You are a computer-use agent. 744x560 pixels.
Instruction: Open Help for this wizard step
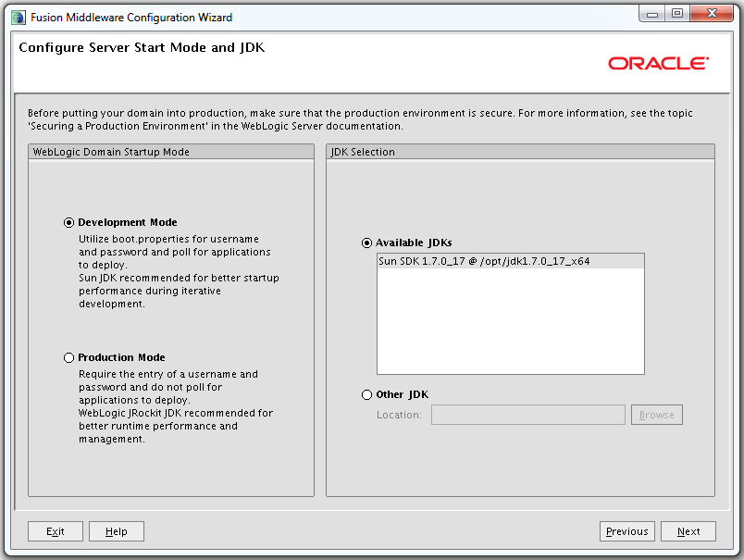point(117,531)
